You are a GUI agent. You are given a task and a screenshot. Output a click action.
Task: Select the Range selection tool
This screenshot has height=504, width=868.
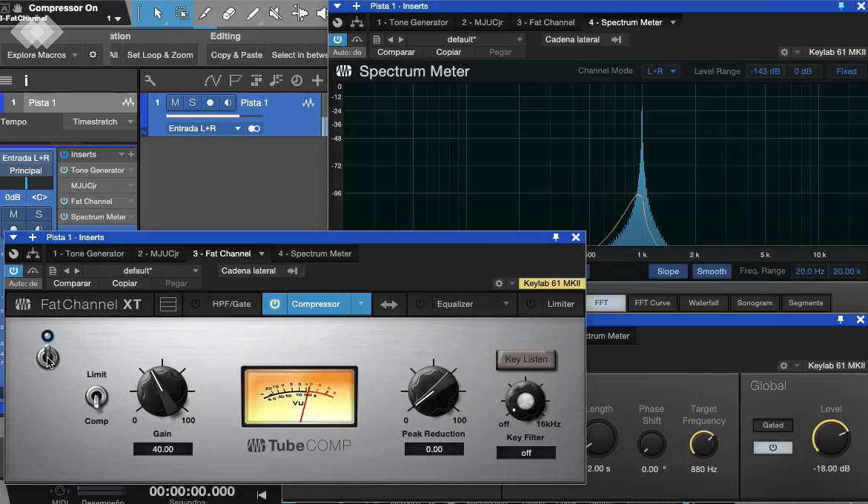pyautogui.click(x=182, y=13)
